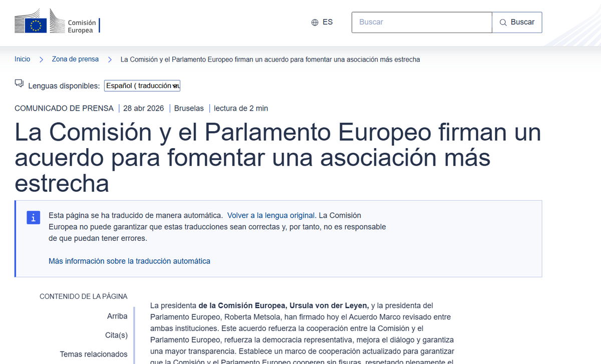This screenshot has height=364, width=601.
Task: Click the speech bubbles languages icon
Action: (19, 83)
